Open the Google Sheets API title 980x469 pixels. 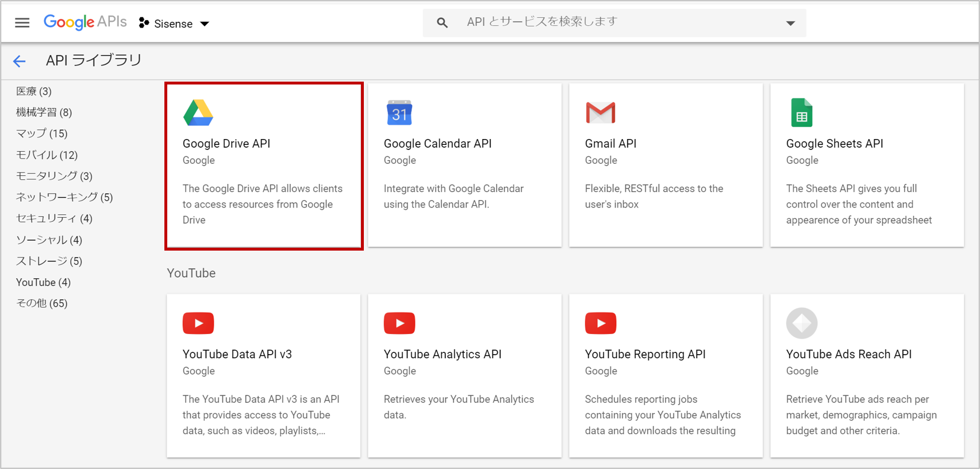click(x=835, y=144)
